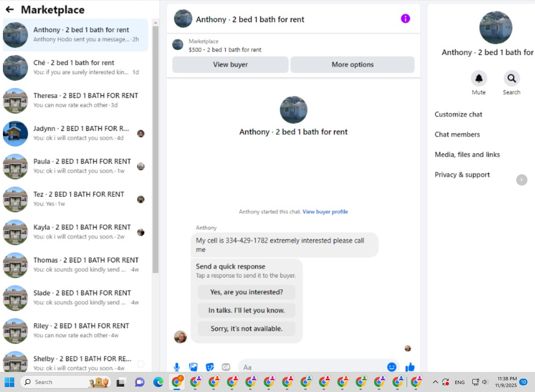Image resolution: width=535 pixels, height=392 pixels.
Task: Open the More options dropdown
Action: point(352,64)
